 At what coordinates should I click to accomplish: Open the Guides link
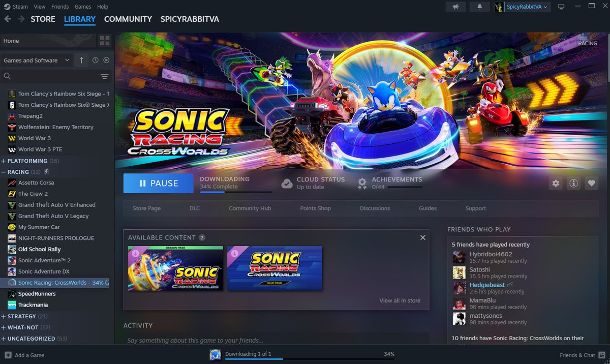(x=428, y=208)
